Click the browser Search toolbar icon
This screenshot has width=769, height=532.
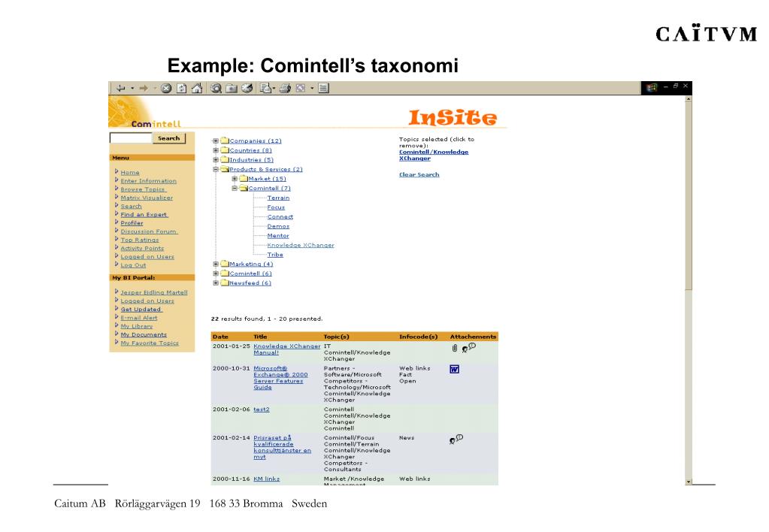pyautogui.click(x=216, y=88)
